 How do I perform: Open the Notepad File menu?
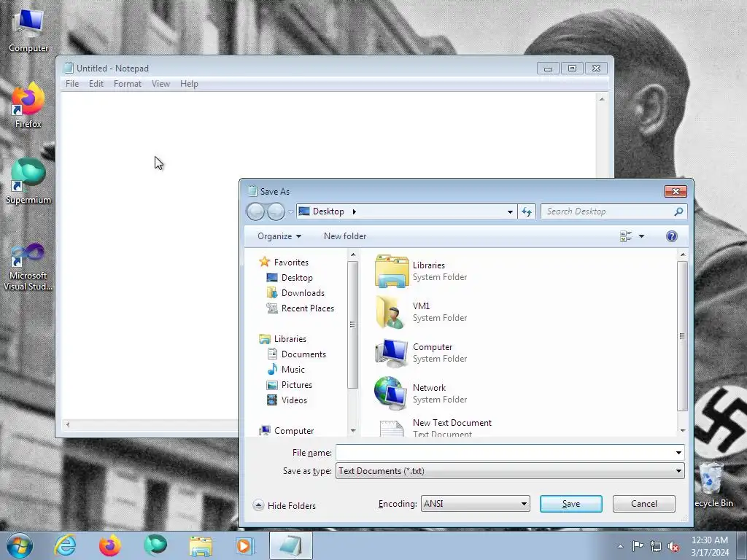point(72,84)
